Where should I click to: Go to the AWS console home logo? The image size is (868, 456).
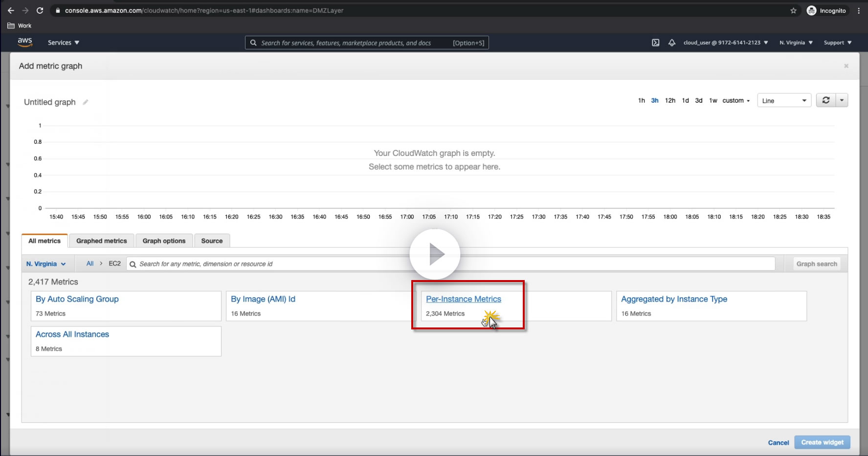point(25,43)
